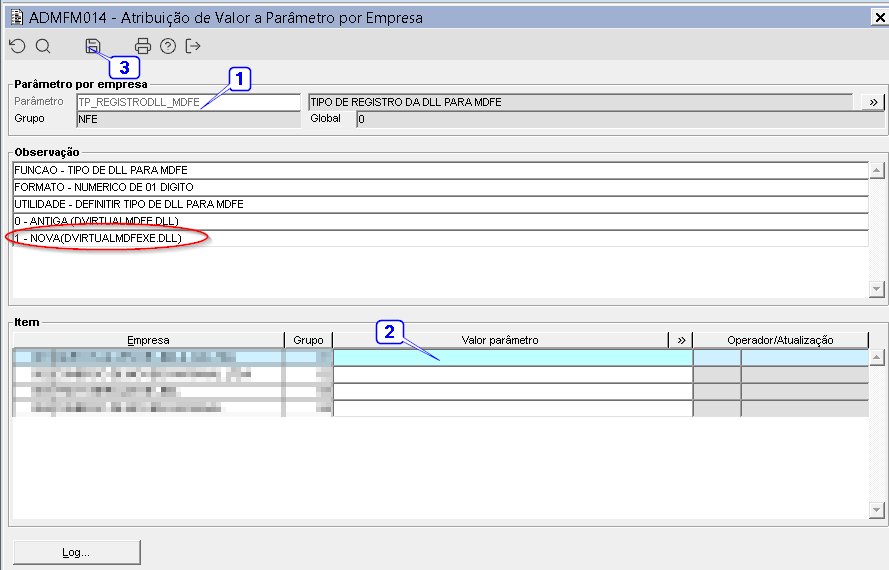Expand parameter description with >> button

click(x=873, y=102)
